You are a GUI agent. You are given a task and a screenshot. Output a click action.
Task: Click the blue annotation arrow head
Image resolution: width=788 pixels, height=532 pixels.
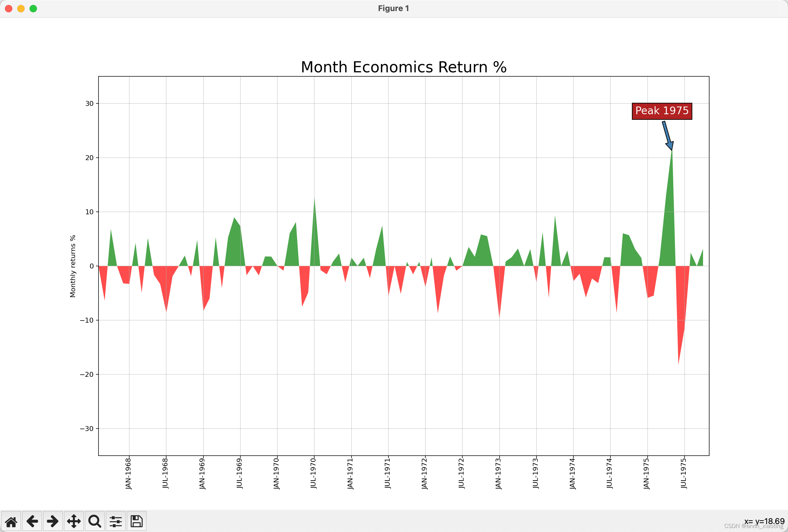tap(670, 146)
